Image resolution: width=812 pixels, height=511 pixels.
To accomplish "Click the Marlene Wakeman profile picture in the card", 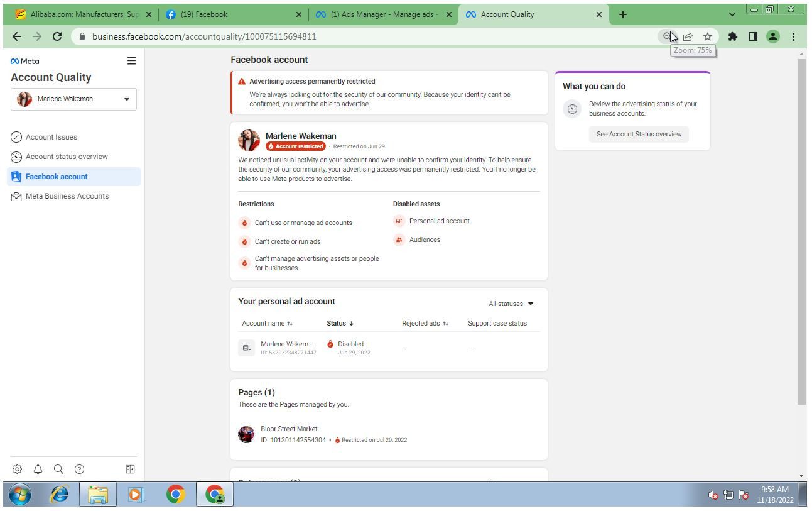I will point(249,141).
